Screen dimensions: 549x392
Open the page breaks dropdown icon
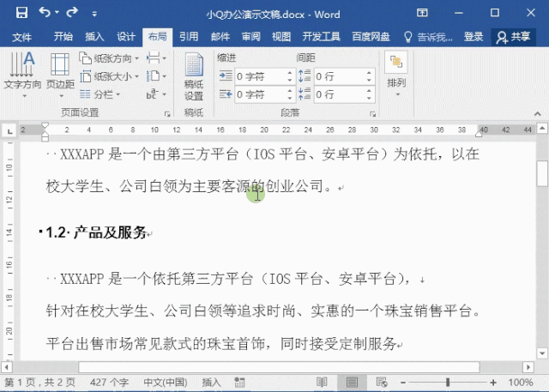[156, 58]
